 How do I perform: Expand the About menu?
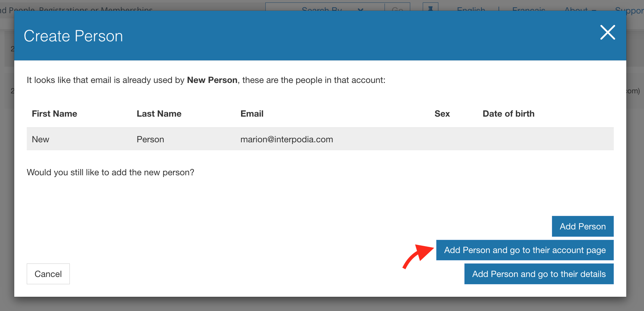[x=580, y=9]
